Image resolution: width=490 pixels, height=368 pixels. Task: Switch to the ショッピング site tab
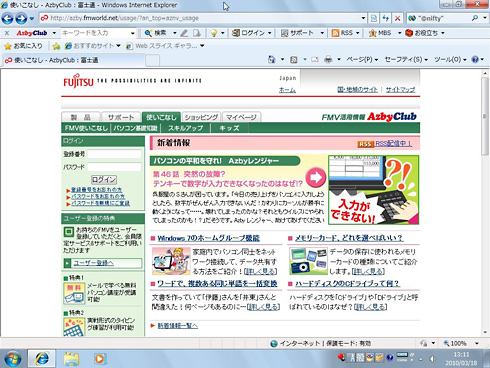click(201, 117)
